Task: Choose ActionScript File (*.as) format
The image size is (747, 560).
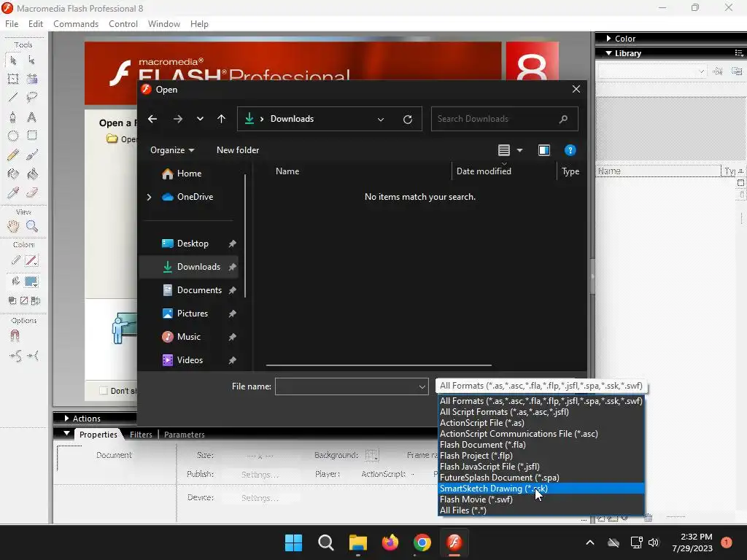Action: pyautogui.click(x=541, y=423)
